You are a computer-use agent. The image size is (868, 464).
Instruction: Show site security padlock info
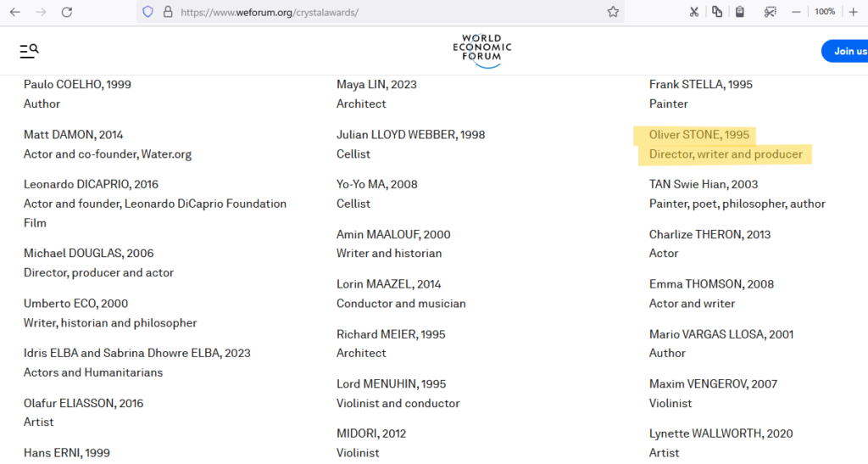[167, 12]
